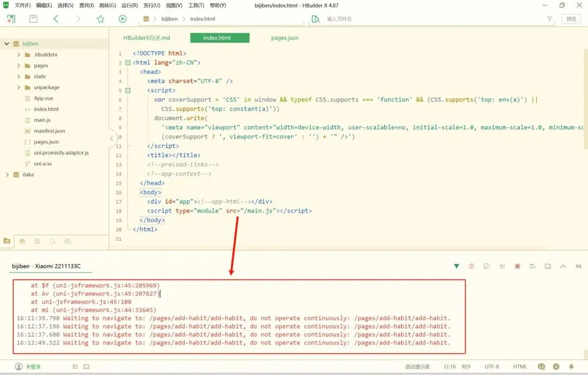Expand the unpackage folder
Image resolution: width=588 pixels, height=375 pixels.
pos(19,87)
